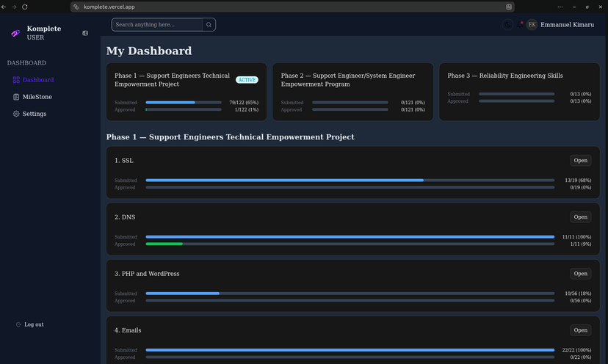Open the SSL milestone
This screenshot has height=364, width=608.
pos(580,161)
